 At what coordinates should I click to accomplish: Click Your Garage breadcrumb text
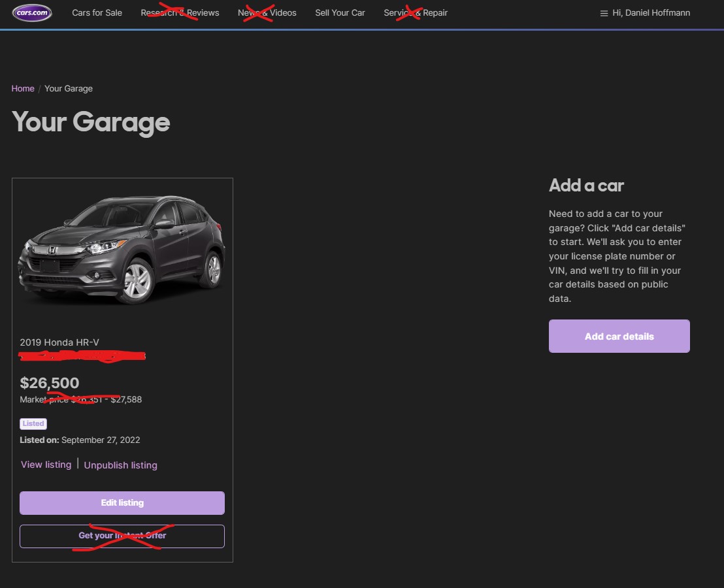(69, 89)
